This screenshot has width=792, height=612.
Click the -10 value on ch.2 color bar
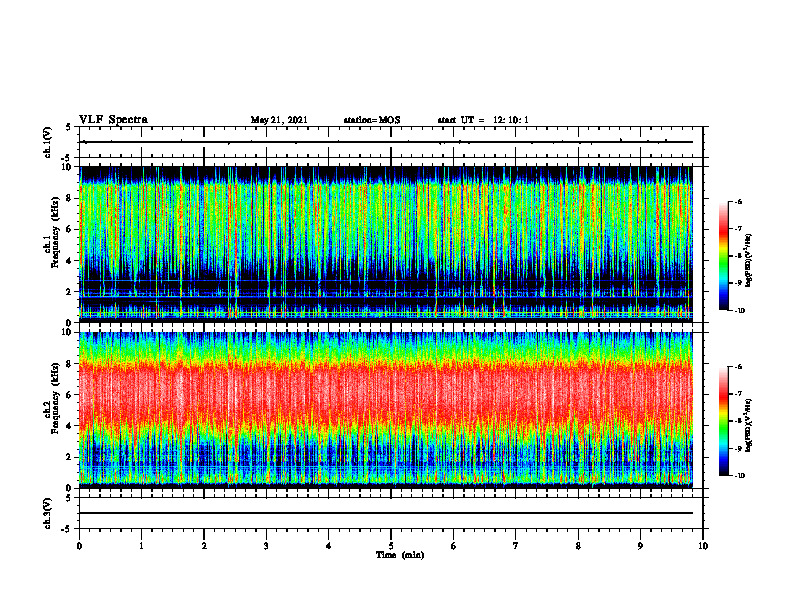[x=739, y=475]
